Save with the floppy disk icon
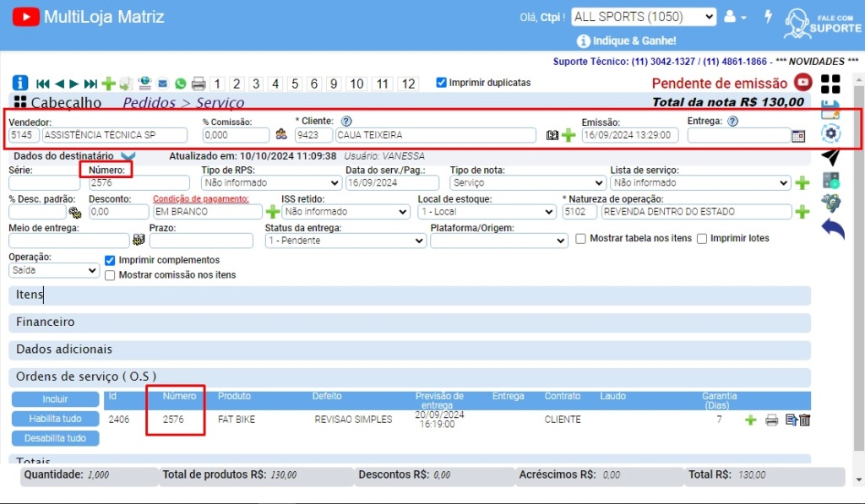 coord(830,110)
